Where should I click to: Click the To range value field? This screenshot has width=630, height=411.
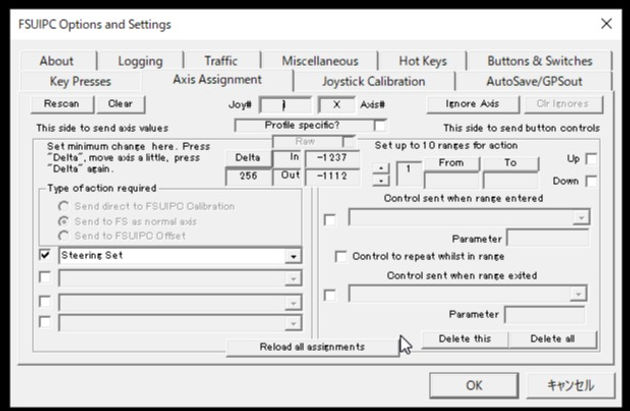tap(511, 181)
